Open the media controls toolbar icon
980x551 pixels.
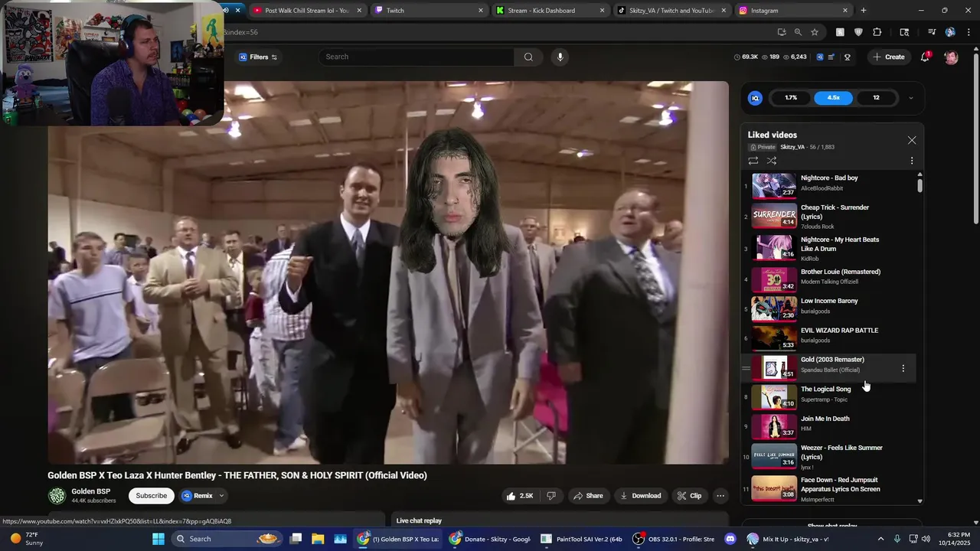[x=932, y=32]
